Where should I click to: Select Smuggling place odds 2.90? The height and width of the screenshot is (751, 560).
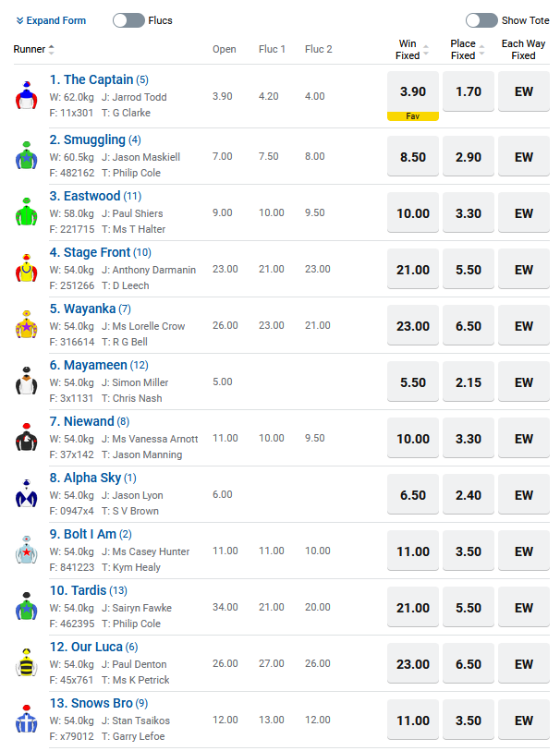point(469,157)
